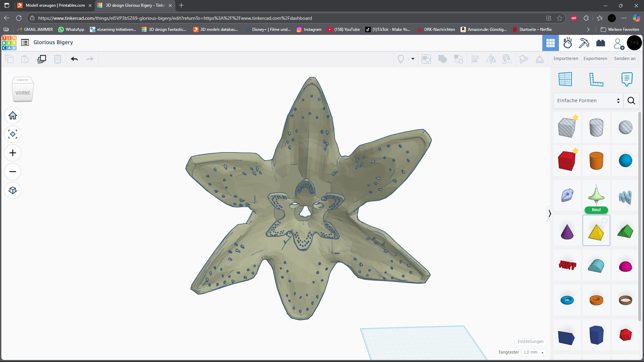
Task: Open the lightbulb visibility dropdown arrow
Action: tap(413, 59)
